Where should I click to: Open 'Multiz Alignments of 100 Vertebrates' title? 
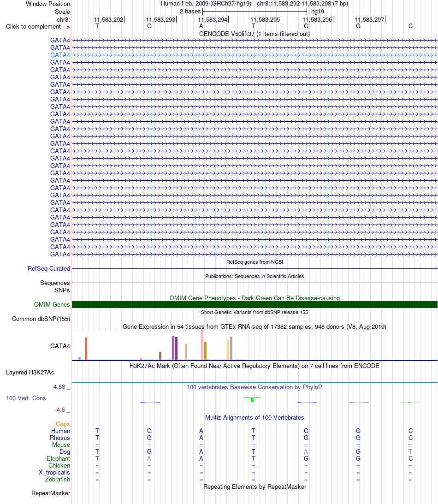tap(255, 417)
